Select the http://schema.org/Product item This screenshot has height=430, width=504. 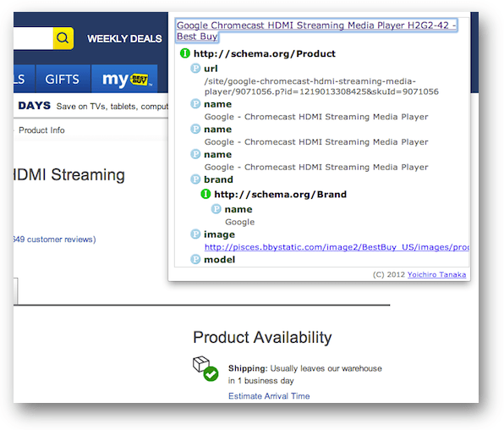(x=264, y=53)
